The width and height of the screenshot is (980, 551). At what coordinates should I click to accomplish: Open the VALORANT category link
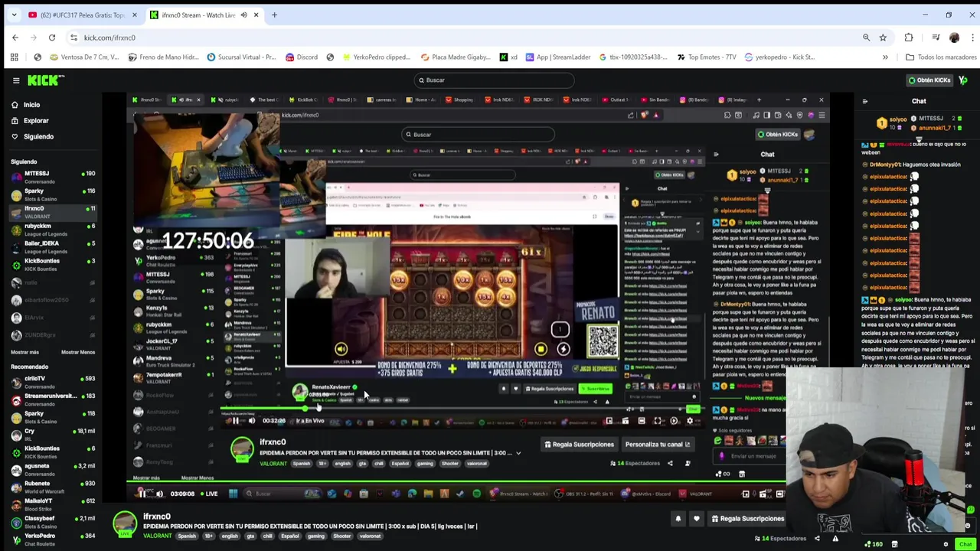(x=157, y=536)
